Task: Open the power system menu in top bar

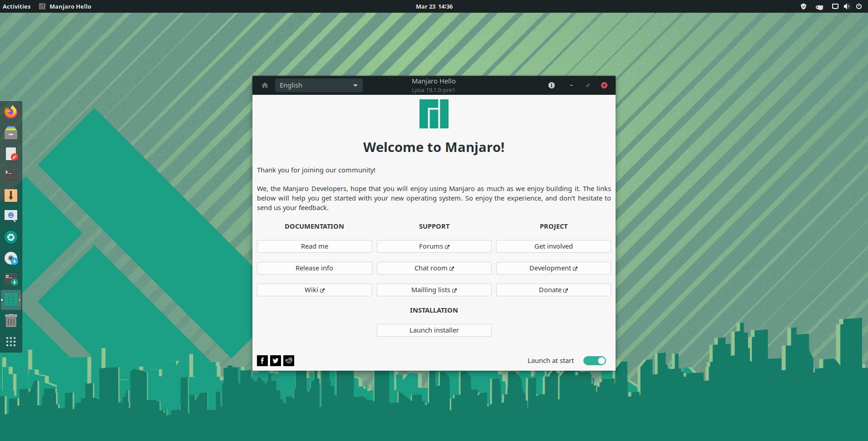Action: 858,7
